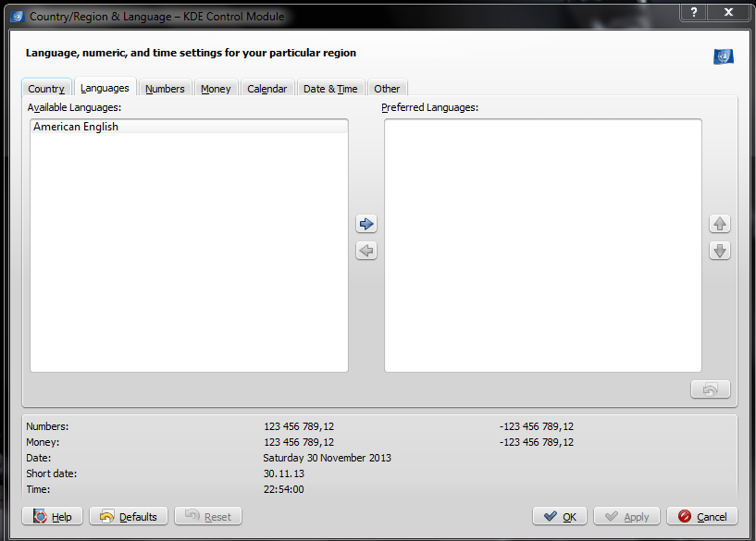Select American English in available languages
756x541 pixels.
coord(189,127)
